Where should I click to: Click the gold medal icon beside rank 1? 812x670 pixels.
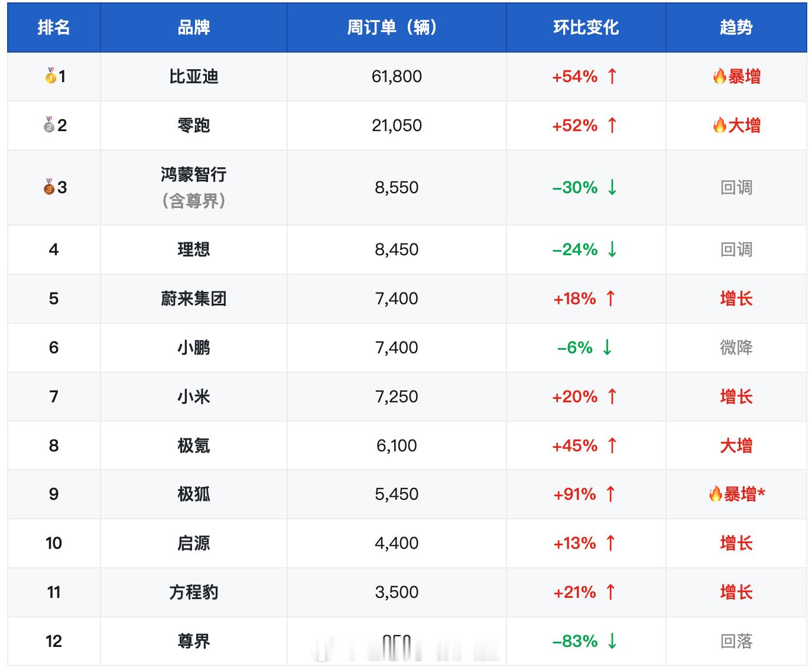pos(51,76)
